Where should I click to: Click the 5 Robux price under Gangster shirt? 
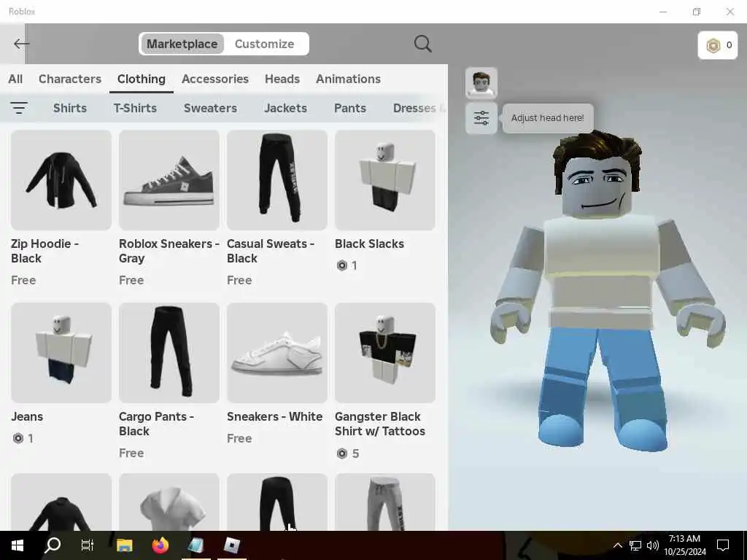(348, 454)
